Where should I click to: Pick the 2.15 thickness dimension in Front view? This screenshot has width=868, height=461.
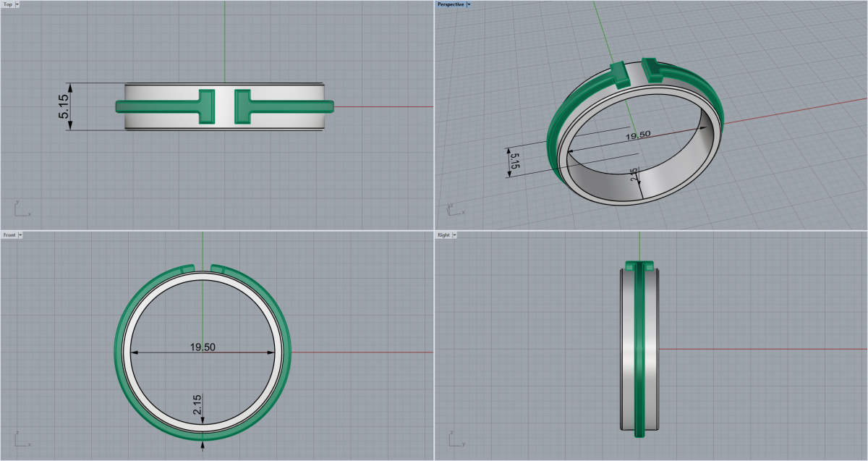click(197, 405)
